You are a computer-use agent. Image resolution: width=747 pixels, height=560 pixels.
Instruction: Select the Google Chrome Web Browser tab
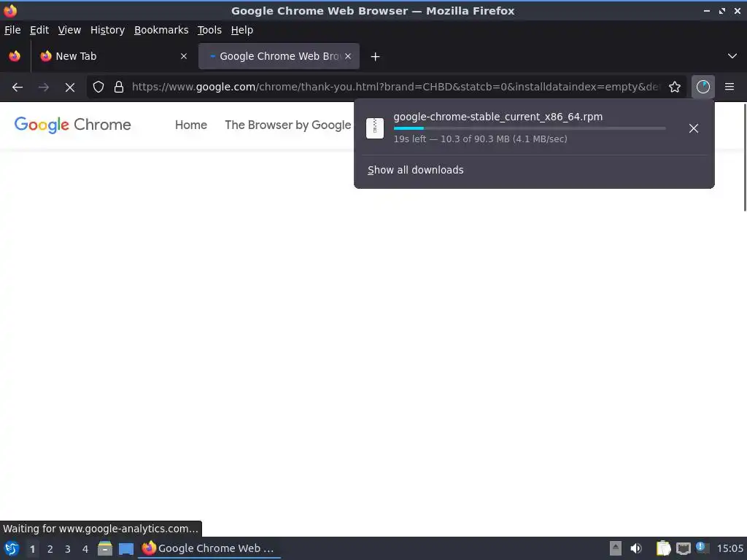279,56
